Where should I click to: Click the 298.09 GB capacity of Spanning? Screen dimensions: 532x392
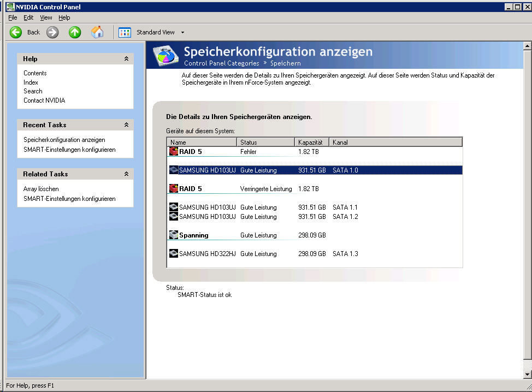312,235
